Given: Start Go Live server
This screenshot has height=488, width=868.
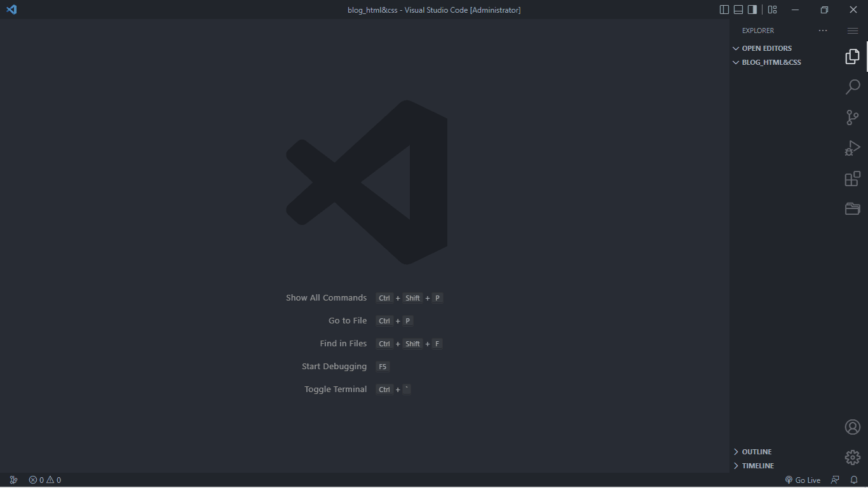Looking at the screenshot, I should point(803,480).
